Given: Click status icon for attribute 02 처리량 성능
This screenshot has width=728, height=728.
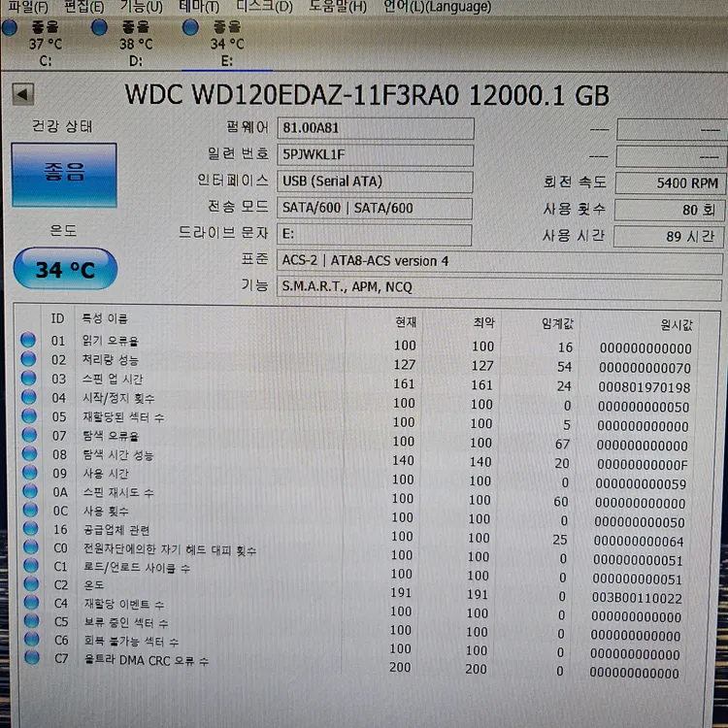Looking at the screenshot, I should (28, 359).
